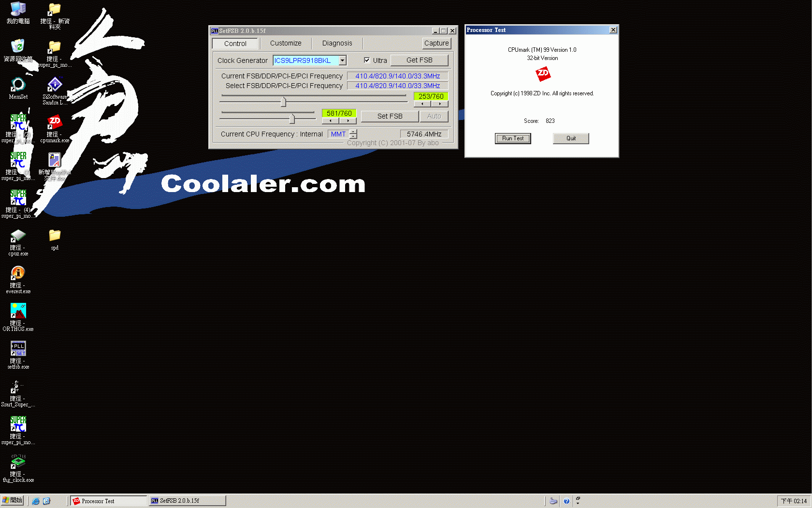The width and height of the screenshot is (812, 508).
Task: Click the Current FSB frequency readout field
Action: pos(398,76)
